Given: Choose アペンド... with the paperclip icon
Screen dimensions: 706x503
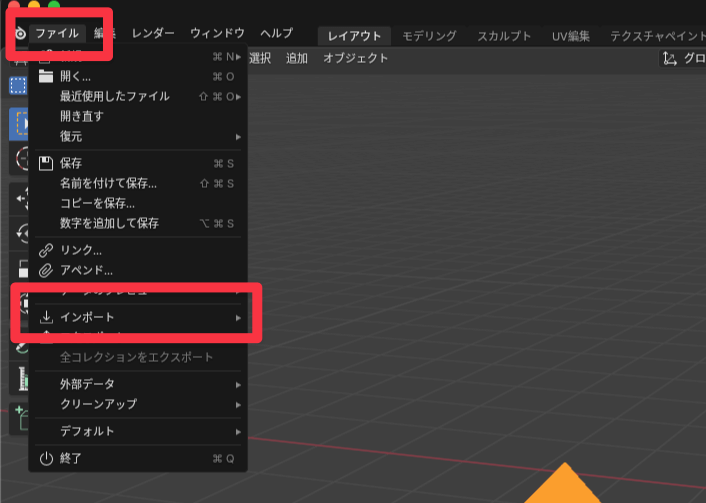Looking at the screenshot, I should [x=138, y=271].
